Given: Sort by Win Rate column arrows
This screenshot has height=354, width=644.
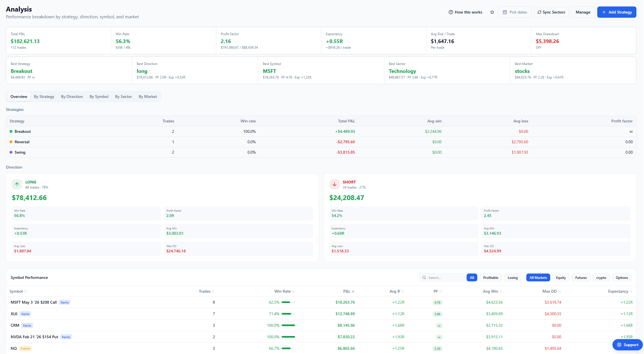Looking at the screenshot, I should click(x=293, y=291).
